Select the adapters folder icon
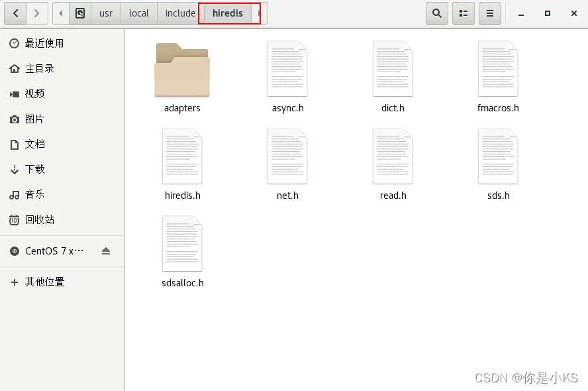 182,70
